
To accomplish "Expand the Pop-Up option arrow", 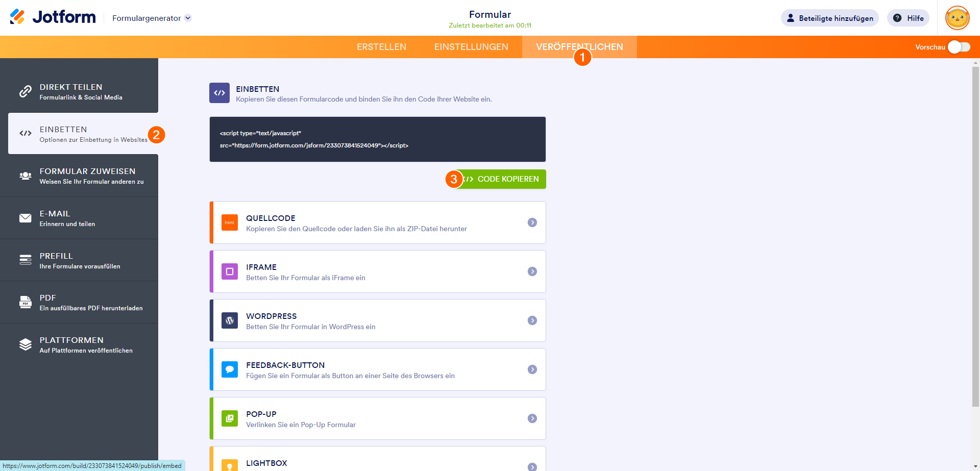I will (532, 418).
